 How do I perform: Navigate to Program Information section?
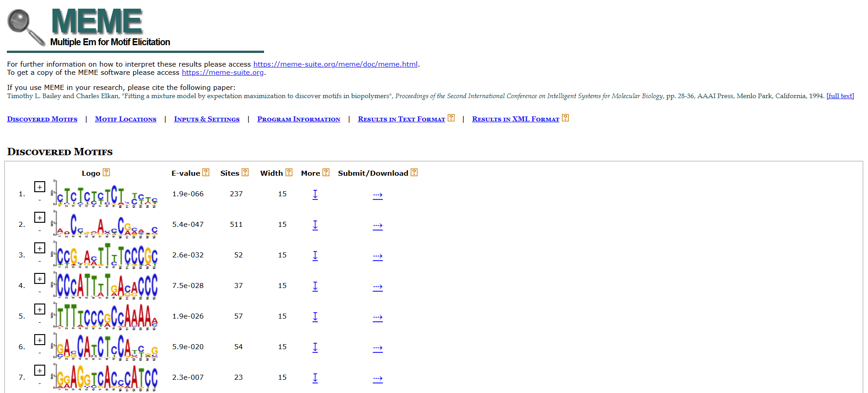299,119
